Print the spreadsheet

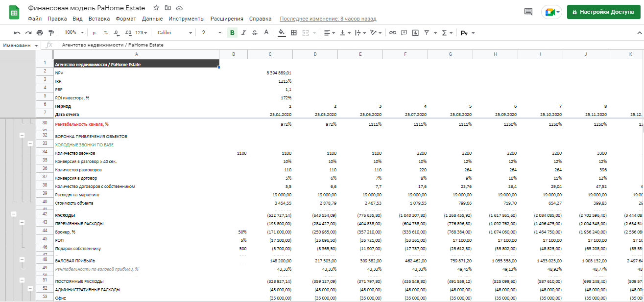tap(40, 33)
